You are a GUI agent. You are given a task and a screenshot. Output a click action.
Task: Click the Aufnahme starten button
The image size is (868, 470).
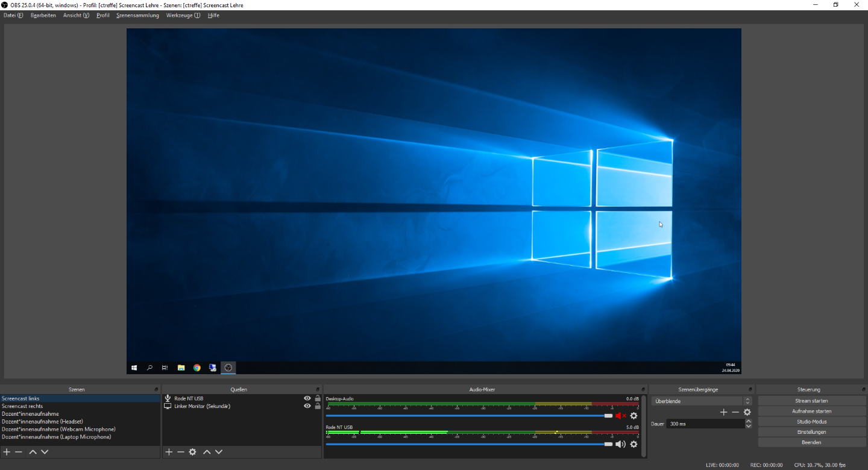click(811, 411)
